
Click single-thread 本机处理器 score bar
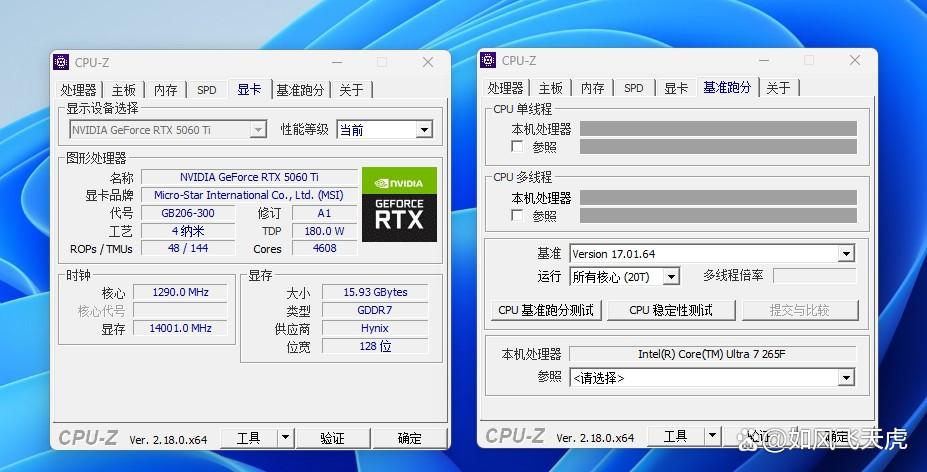[718, 128]
